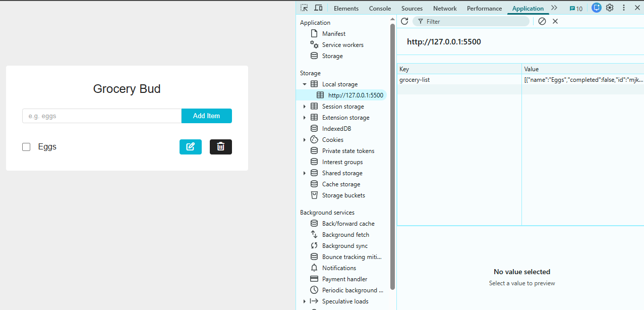Open Private state tokens
Viewport: 644px width, 310px height.
[348, 151]
